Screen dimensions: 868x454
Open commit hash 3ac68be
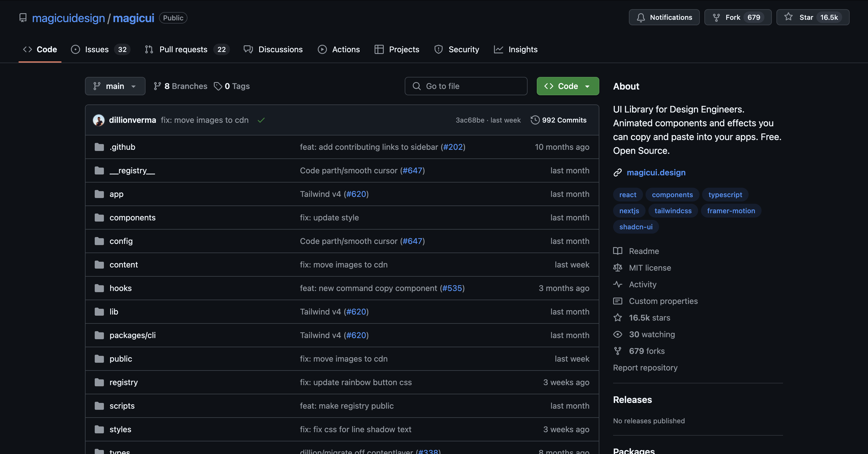tap(470, 120)
